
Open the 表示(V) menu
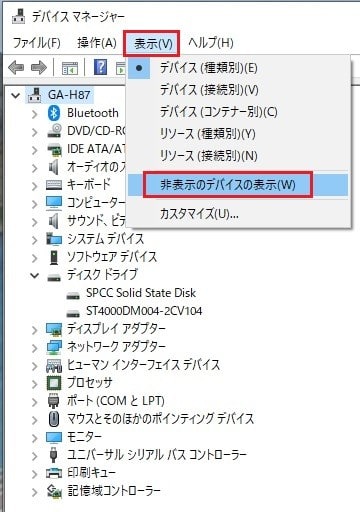click(x=152, y=44)
